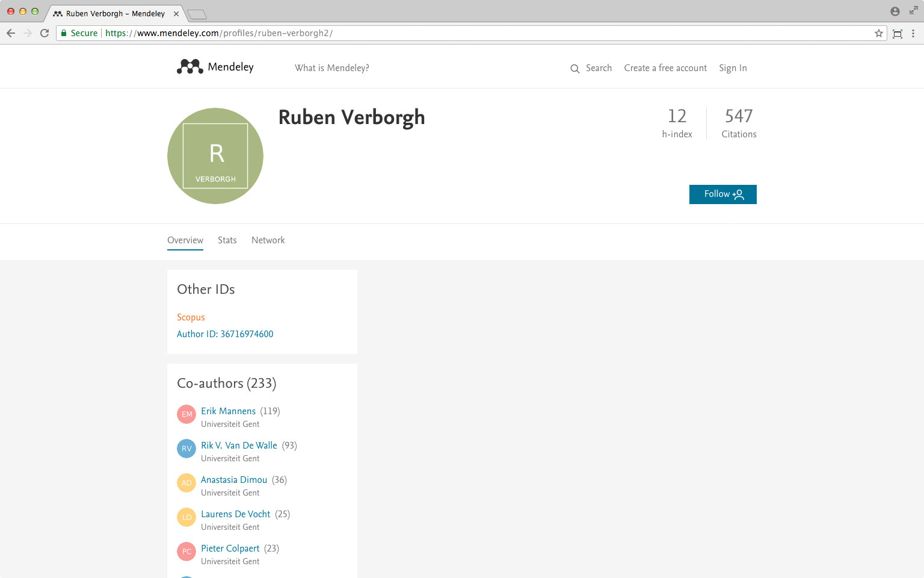Open the Scopus link

pos(191,317)
